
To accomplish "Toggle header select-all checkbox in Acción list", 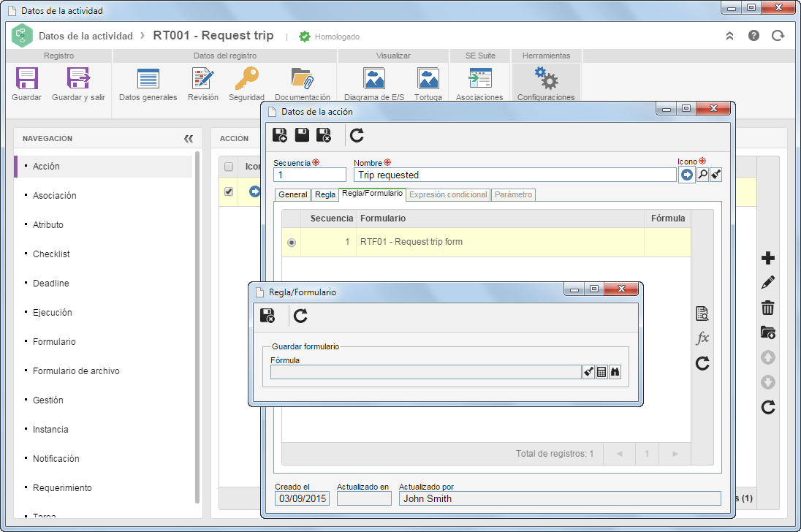I will point(229,167).
